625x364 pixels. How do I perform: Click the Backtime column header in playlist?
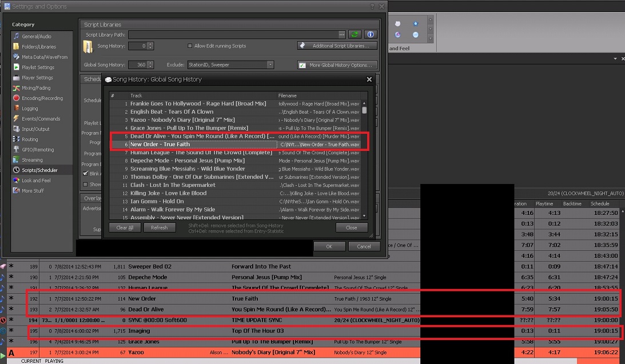(572, 203)
